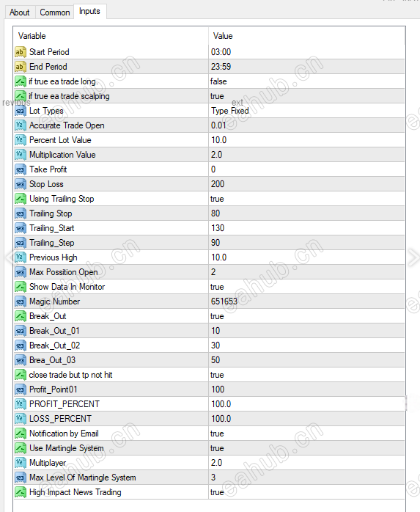Click the string icon beside End Period
Screen dimensions: 420x512
(21, 67)
